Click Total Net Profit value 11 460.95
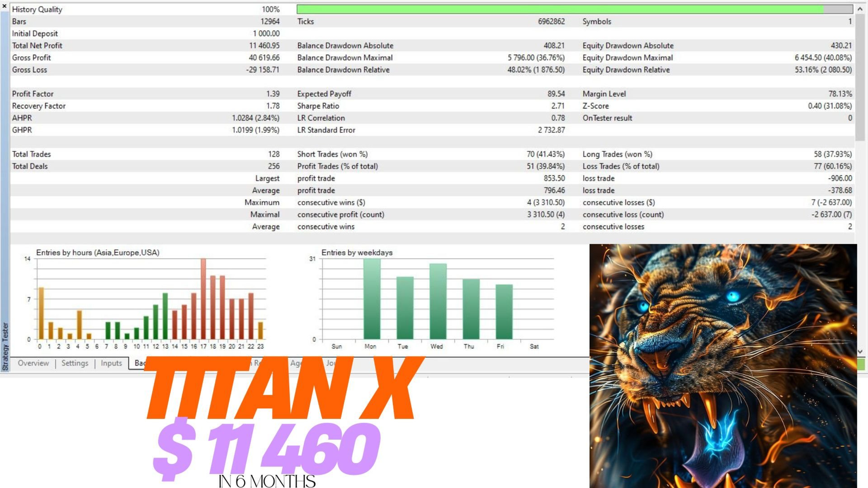 pyautogui.click(x=265, y=46)
